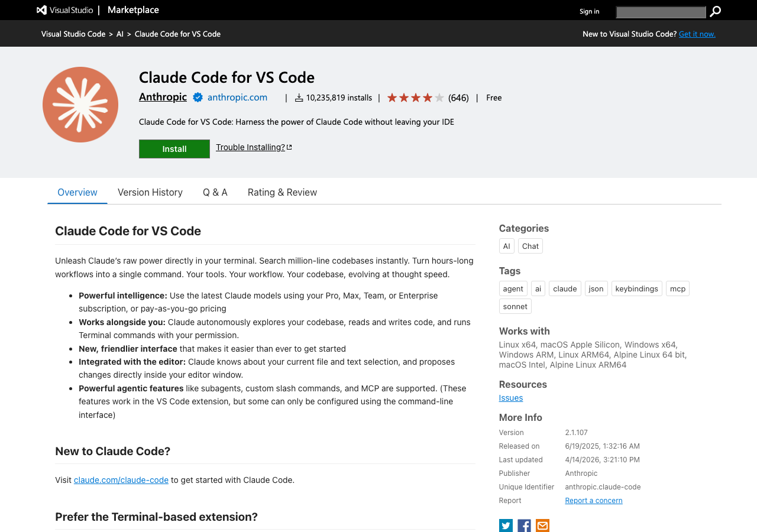757x532 pixels.
Task: Open the Rating & Review tab
Action: pos(282,192)
